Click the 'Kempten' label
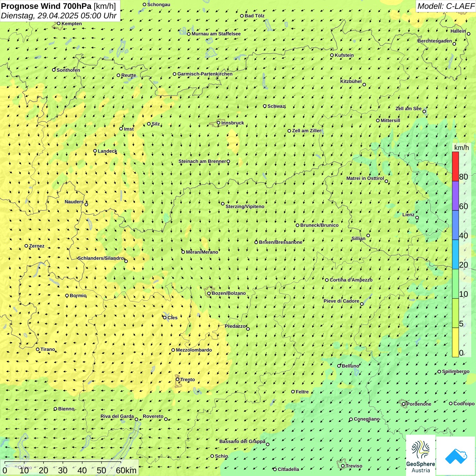The width and height of the screenshot is (476, 476). coord(72,23)
